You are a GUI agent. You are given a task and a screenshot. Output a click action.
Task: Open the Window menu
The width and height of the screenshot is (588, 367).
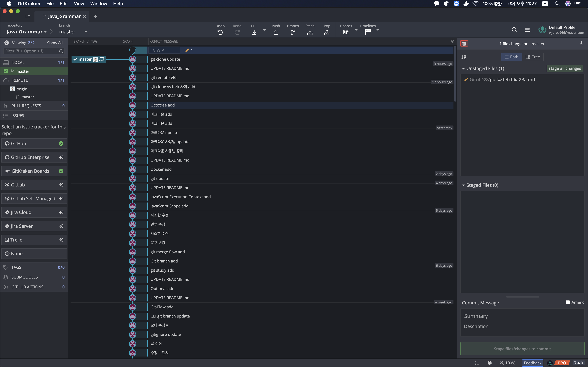[98, 4]
